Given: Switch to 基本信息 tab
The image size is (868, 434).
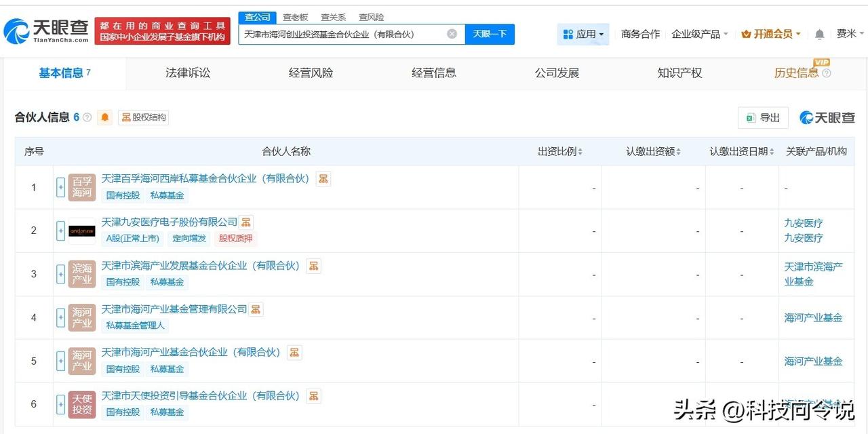Looking at the screenshot, I should click(x=64, y=73).
